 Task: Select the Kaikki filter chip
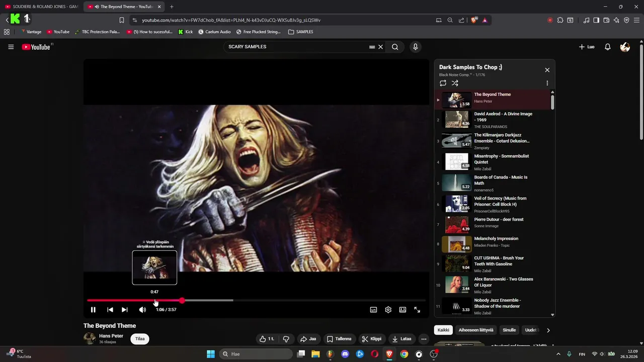[443, 330]
